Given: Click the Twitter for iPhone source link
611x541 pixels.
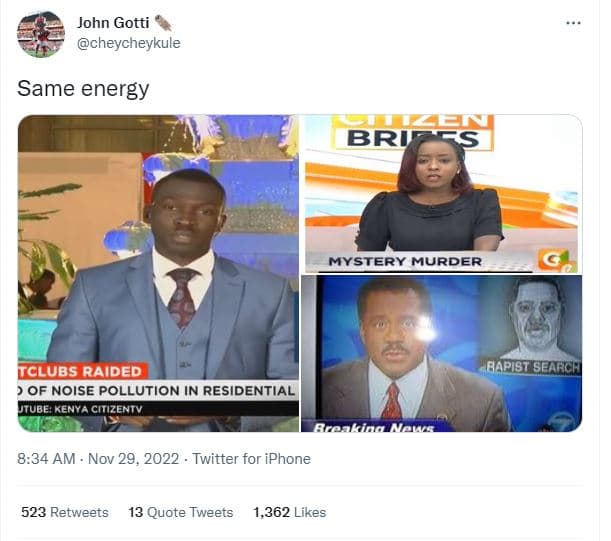Looking at the screenshot, I should point(252,459).
